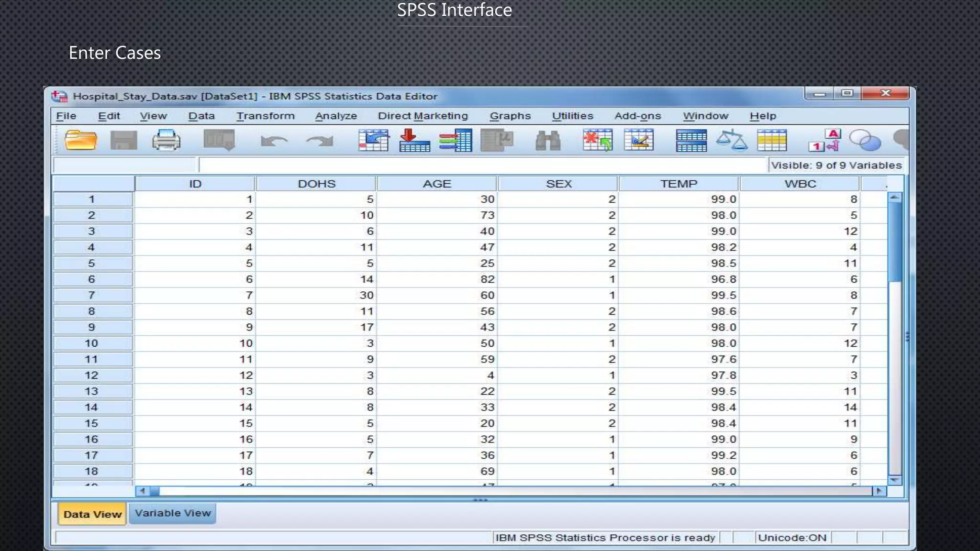Click the Select cases icon

772,141
